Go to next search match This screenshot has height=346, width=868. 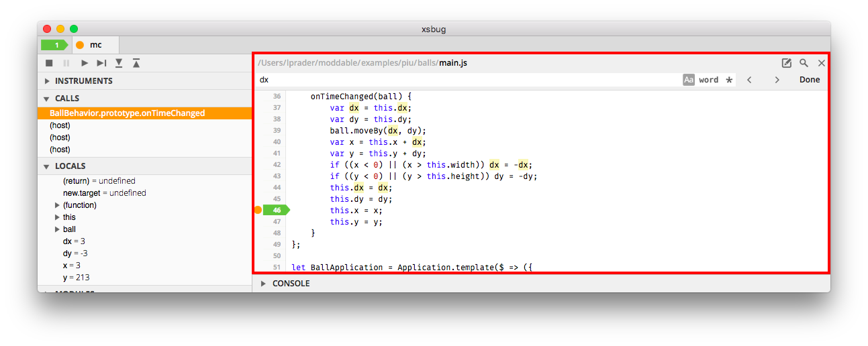777,80
